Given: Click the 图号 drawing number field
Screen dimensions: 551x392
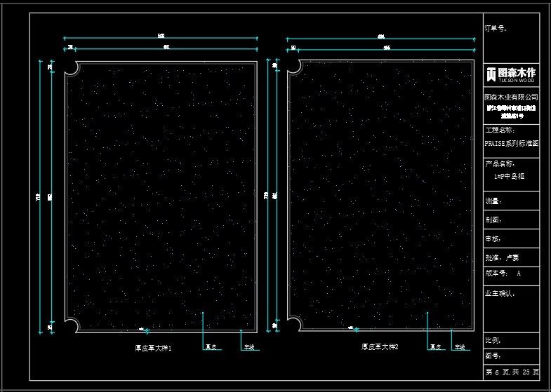Looking at the screenshot, I should [493, 356].
